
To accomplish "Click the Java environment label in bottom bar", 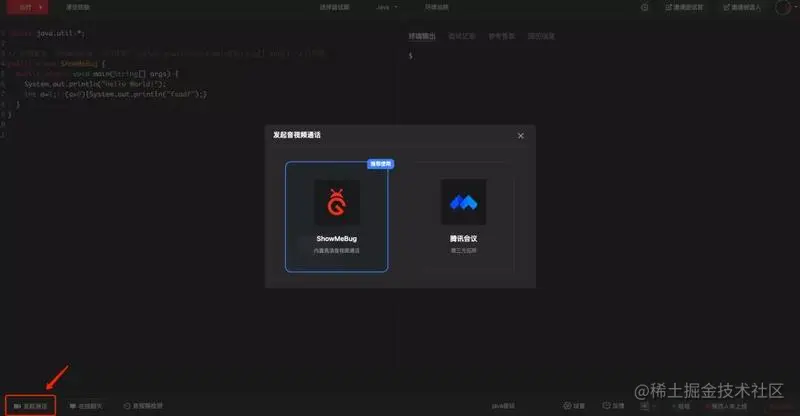I will pyautogui.click(x=503, y=406).
